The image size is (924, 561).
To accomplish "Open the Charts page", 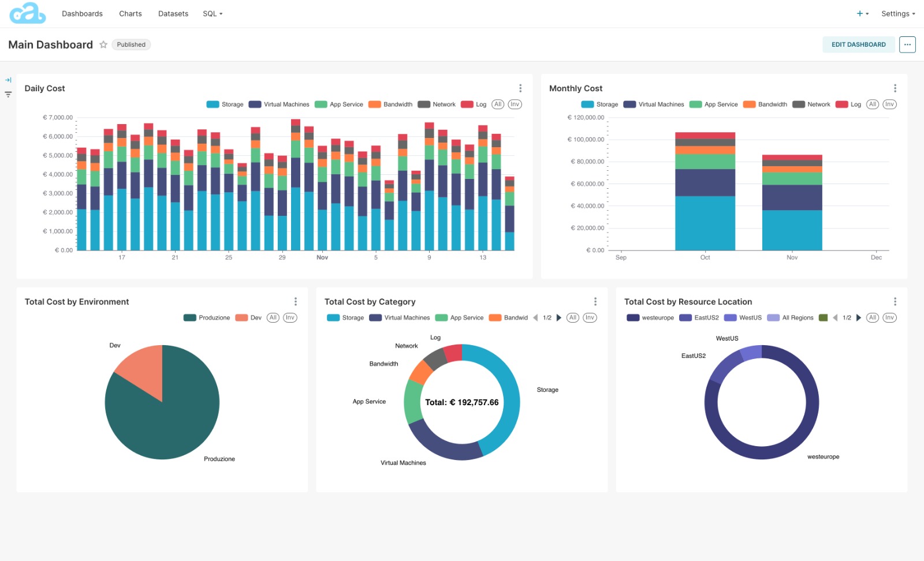I will pyautogui.click(x=131, y=14).
